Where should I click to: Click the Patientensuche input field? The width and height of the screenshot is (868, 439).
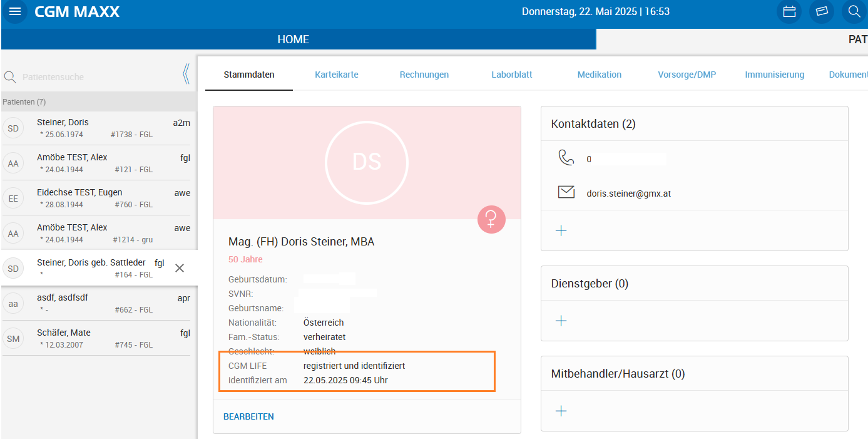94,76
